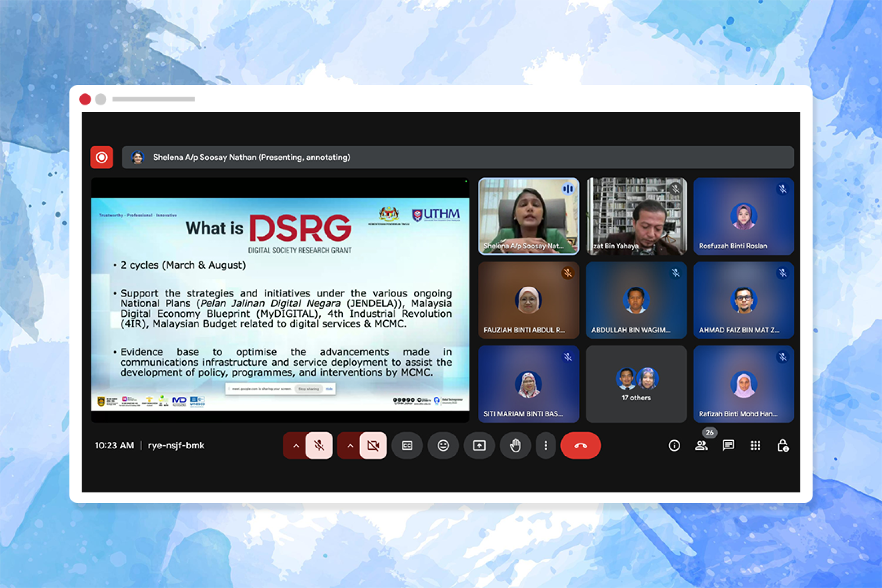The width and height of the screenshot is (882, 588).
Task: Expand the camera video options chevron
Action: click(x=351, y=445)
